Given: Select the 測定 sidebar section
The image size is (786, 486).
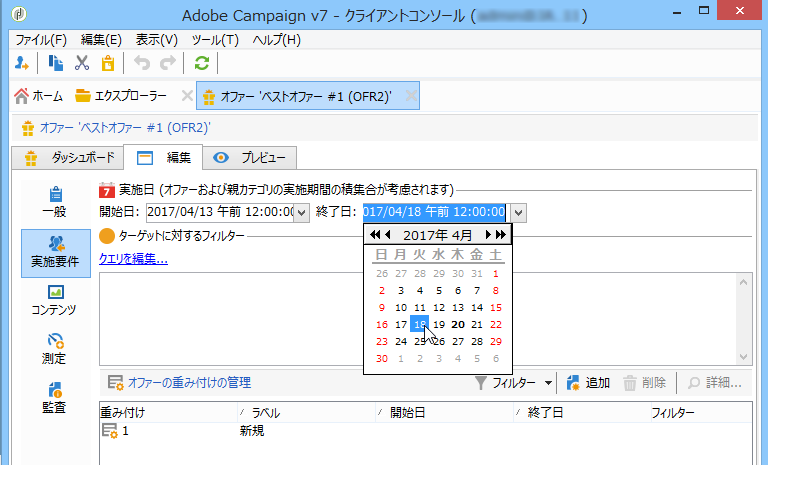Looking at the screenshot, I should [x=55, y=349].
